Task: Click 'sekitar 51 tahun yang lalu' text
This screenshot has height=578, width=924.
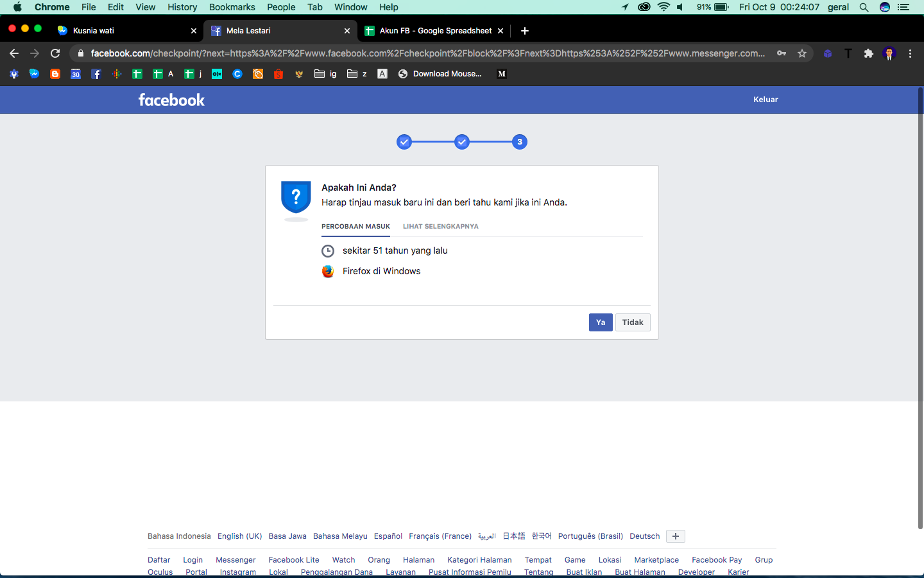Action: coord(395,250)
